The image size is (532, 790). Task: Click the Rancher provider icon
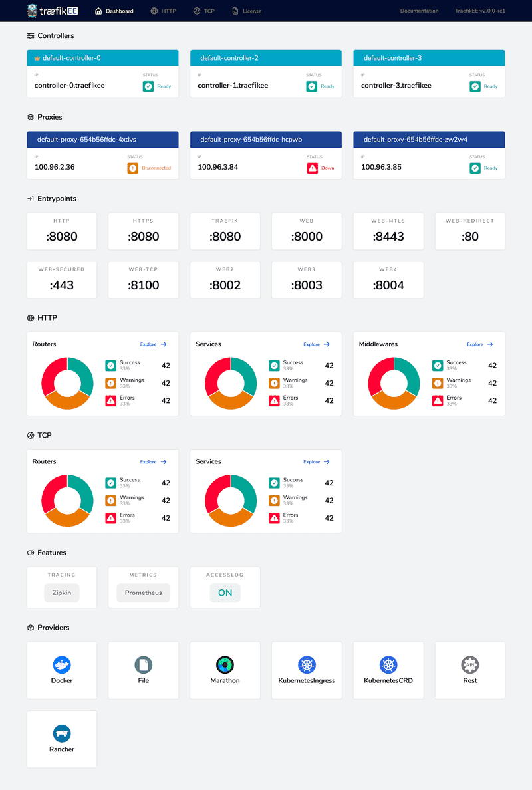[x=61, y=733]
